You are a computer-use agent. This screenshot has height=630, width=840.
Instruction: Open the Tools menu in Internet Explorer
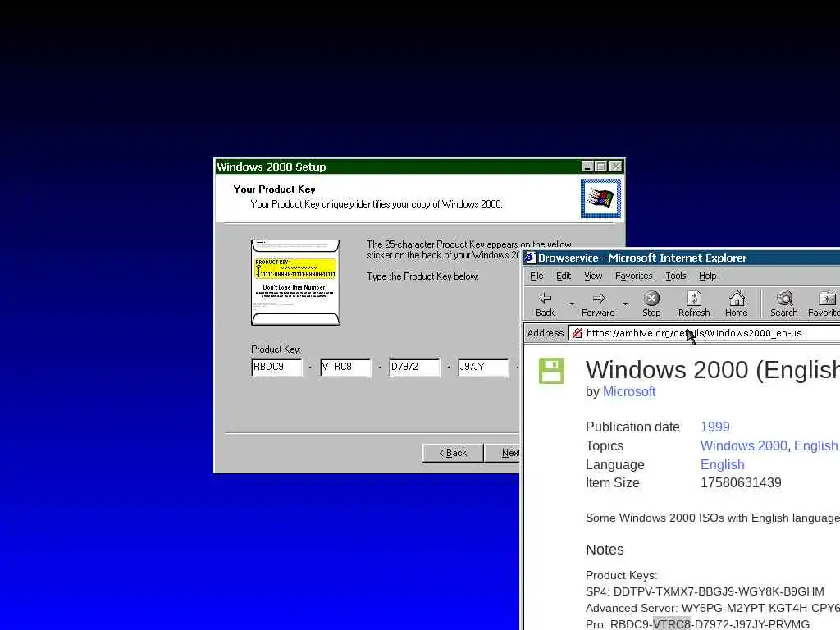676,276
